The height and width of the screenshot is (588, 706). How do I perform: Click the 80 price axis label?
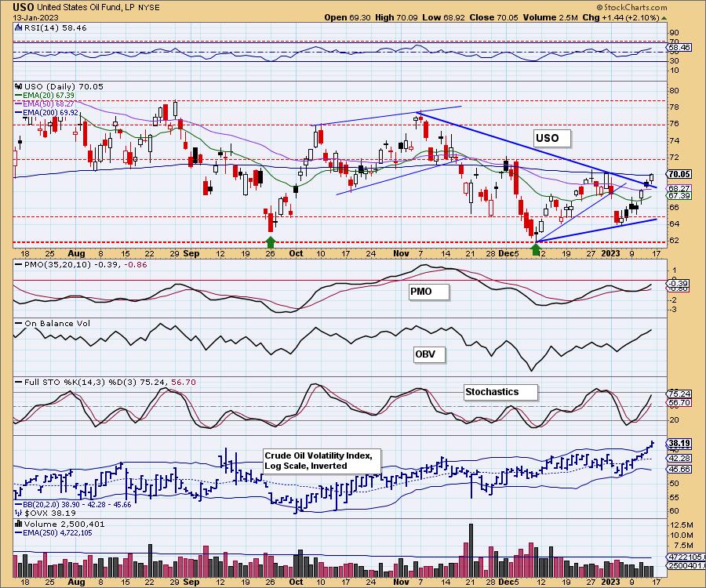click(674, 90)
